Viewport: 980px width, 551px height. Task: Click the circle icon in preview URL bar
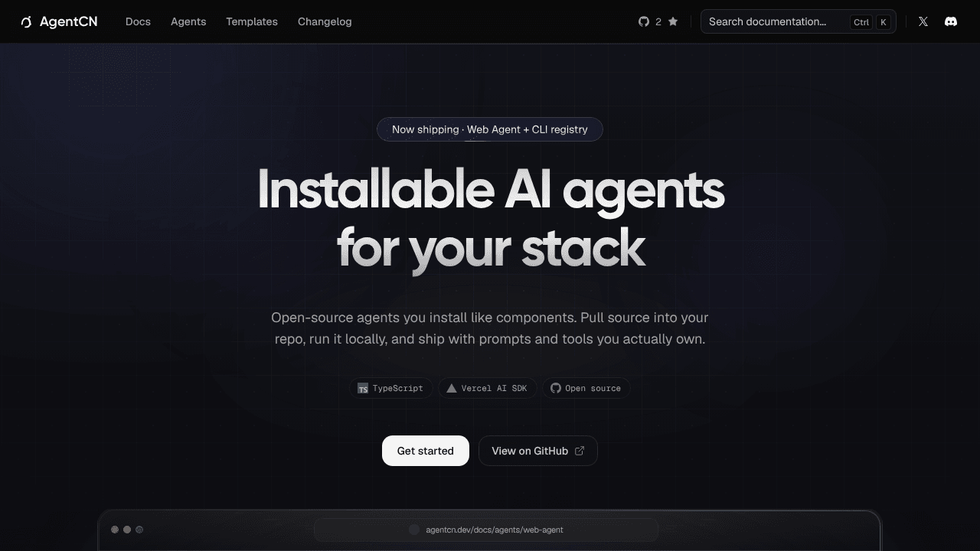point(414,530)
